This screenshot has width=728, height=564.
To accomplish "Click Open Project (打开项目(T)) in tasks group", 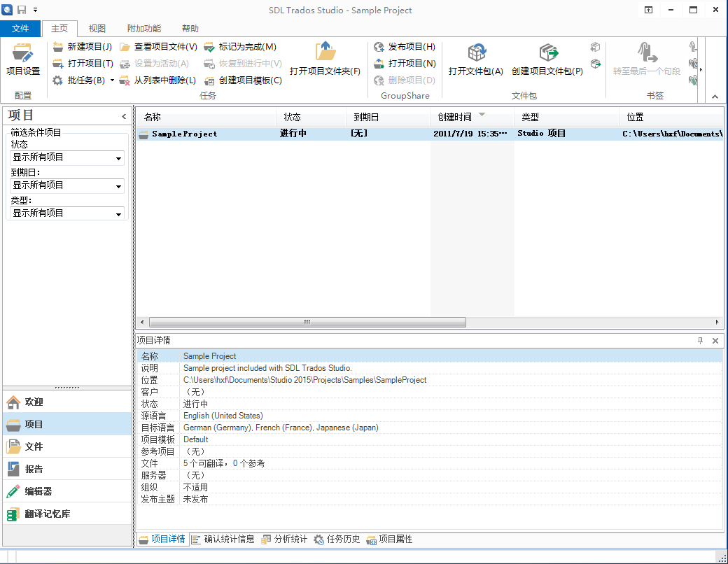I will point(83,64).
